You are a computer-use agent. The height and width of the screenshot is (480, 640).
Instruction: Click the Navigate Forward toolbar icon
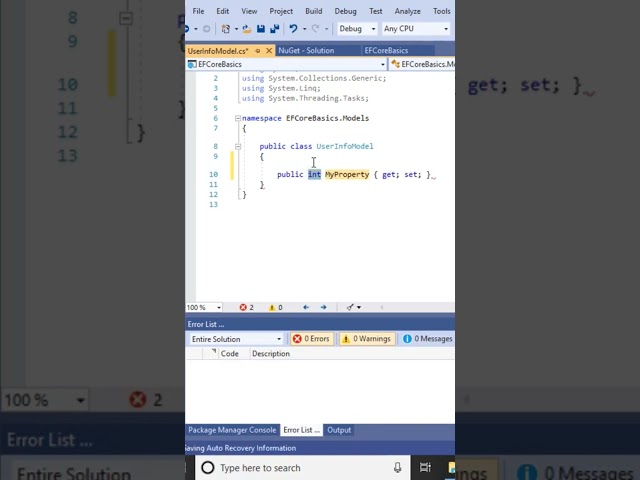coord(207,29)
